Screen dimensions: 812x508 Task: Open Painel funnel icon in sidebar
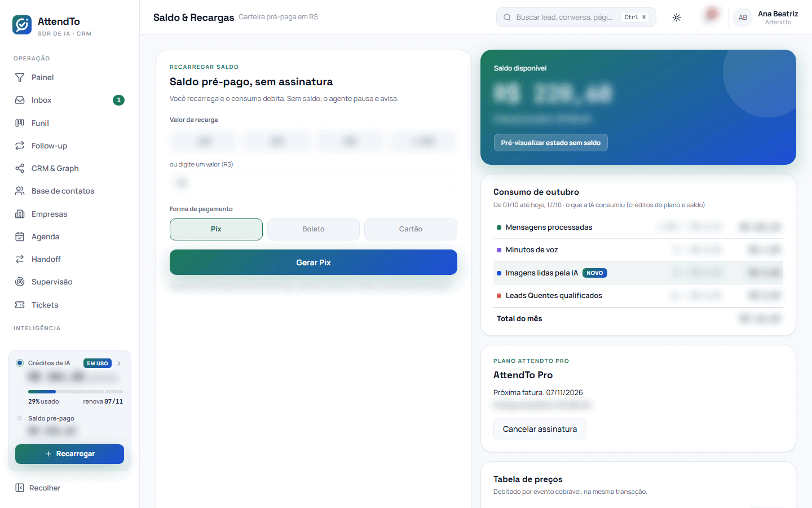[x=20, y=77]
